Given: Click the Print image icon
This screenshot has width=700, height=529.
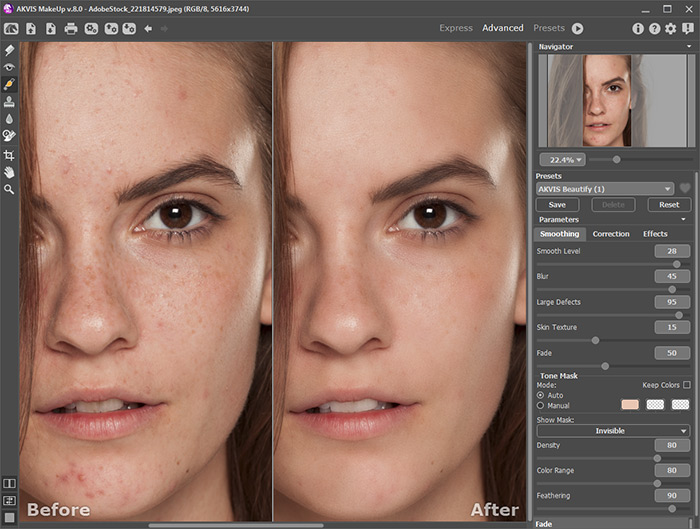Looking at the screenshot, I should pos(71,28).
